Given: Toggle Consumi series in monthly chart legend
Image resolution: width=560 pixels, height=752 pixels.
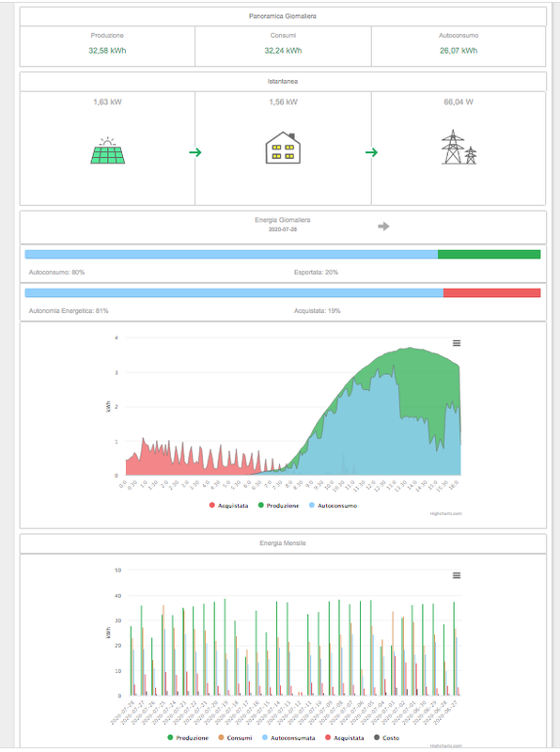Looking at the screenshot, I should pos(235,738).
